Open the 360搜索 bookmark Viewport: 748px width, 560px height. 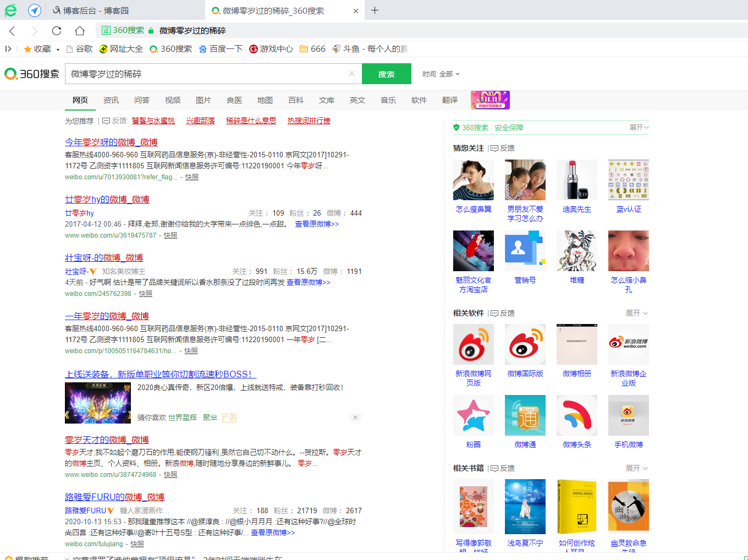point(171,49)
